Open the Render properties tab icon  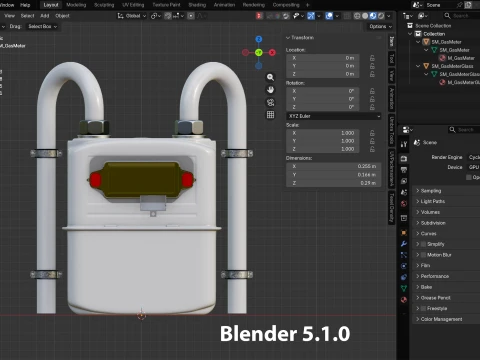click(x=404, y=158)
